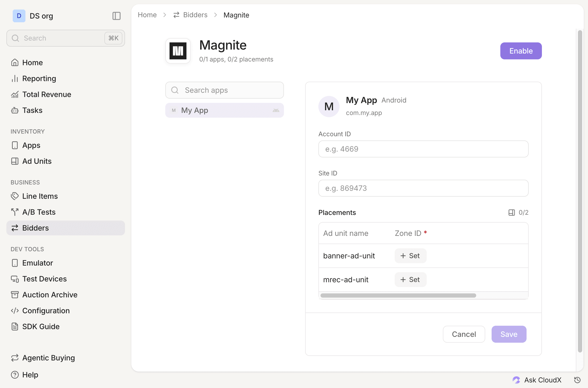
Task: Set Zone ID for banner-ad-unit
Action: tap(411, 256)
